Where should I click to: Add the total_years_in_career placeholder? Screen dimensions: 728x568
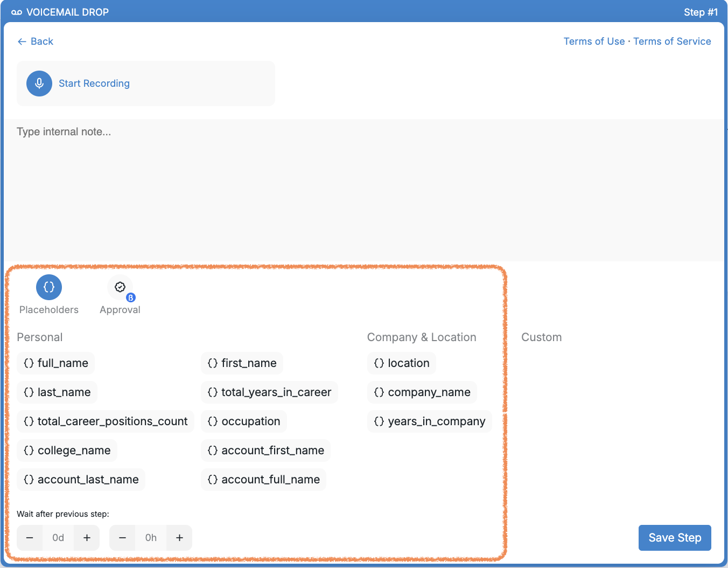269,392
